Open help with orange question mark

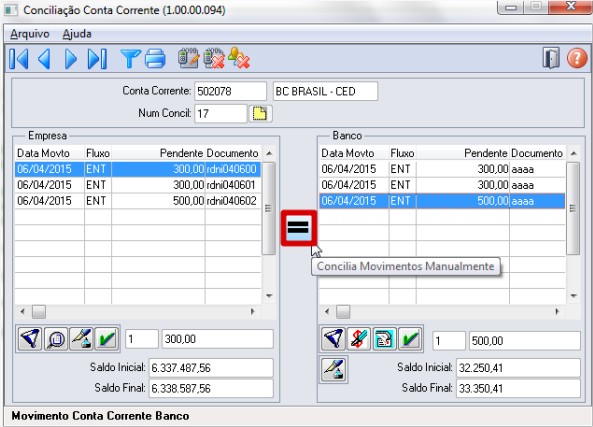pos(577,58)
